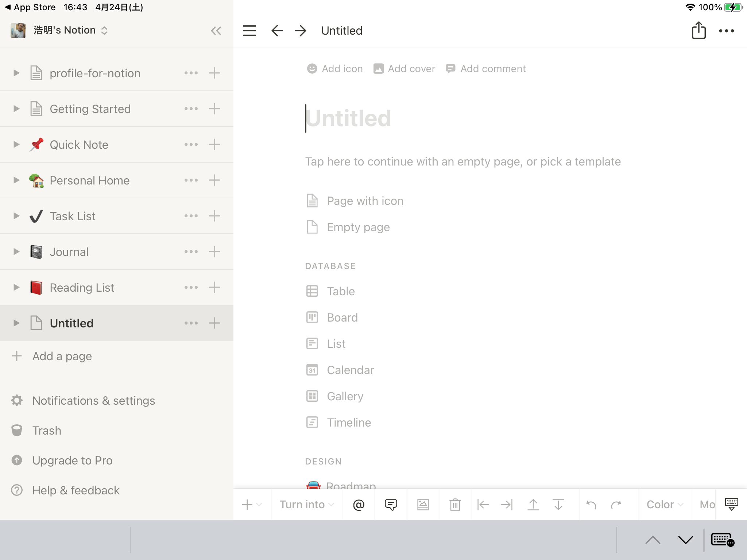The height and width of the screenshot is (560, 747).
Task: Open Notifications & settings
Action: [x=83, y=400]
